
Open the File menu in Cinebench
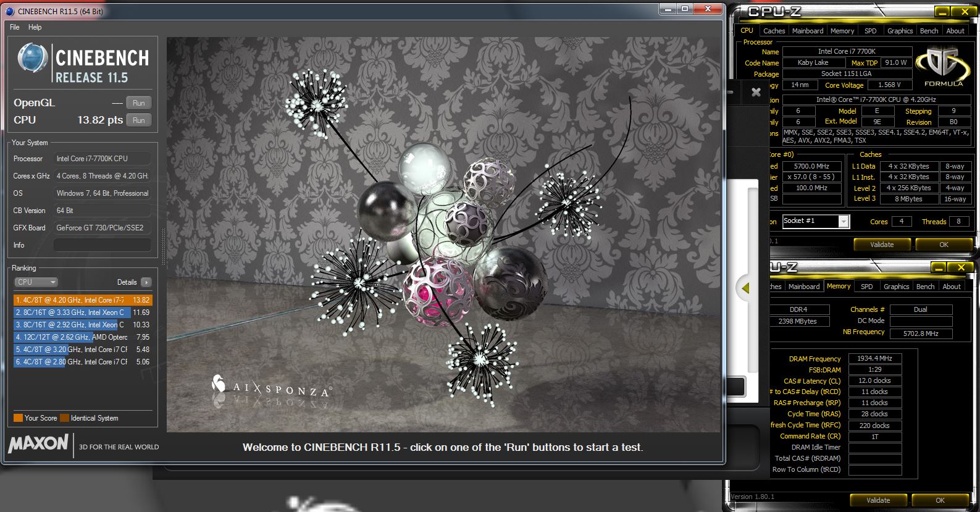tap(15, 27)
